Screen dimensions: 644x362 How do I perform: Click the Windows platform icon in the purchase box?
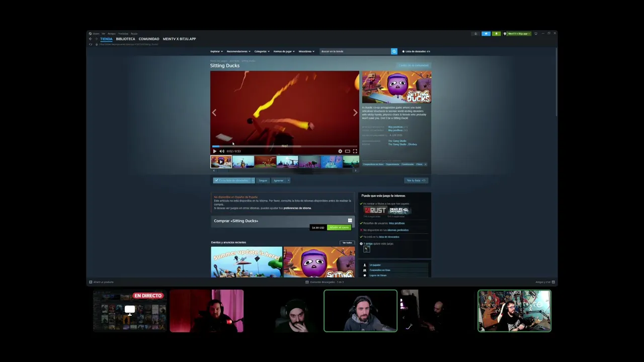(350, 221)
